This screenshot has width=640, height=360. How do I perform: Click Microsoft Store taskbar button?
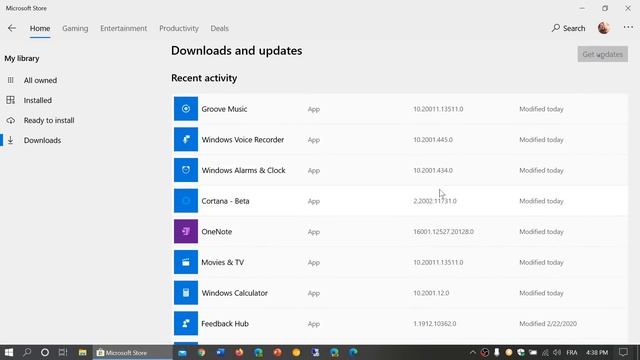(133, 352)
